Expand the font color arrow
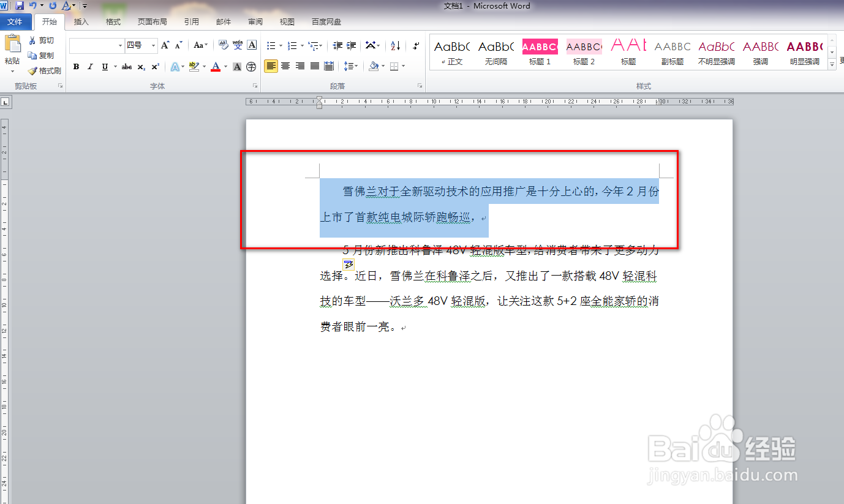 (x=225, y=67)
